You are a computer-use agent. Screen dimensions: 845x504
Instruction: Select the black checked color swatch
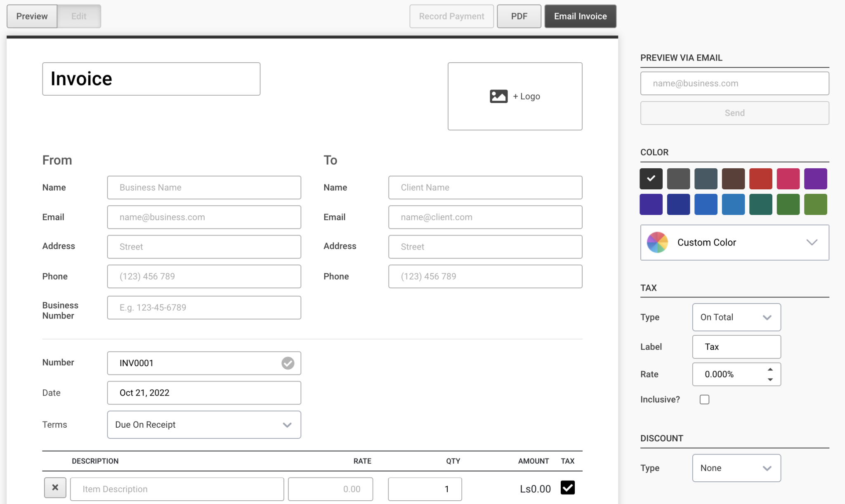tap(651, 179)
